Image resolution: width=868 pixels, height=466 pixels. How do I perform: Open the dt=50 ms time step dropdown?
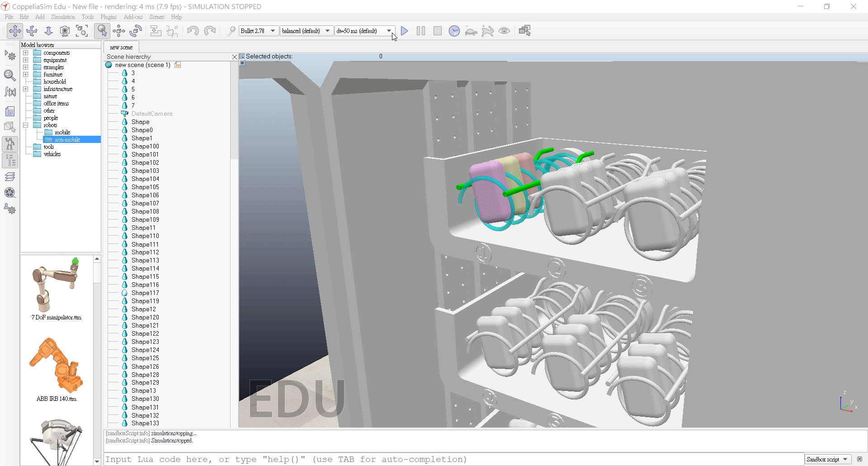(364, 31)
